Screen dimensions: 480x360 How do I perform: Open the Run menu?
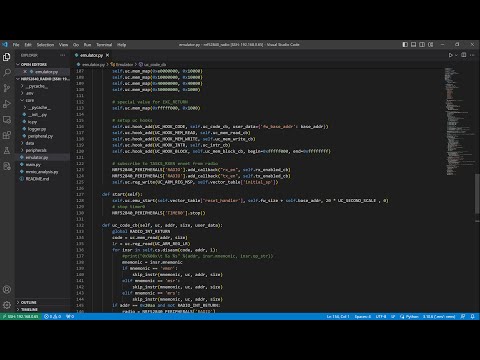coord(87,45)
